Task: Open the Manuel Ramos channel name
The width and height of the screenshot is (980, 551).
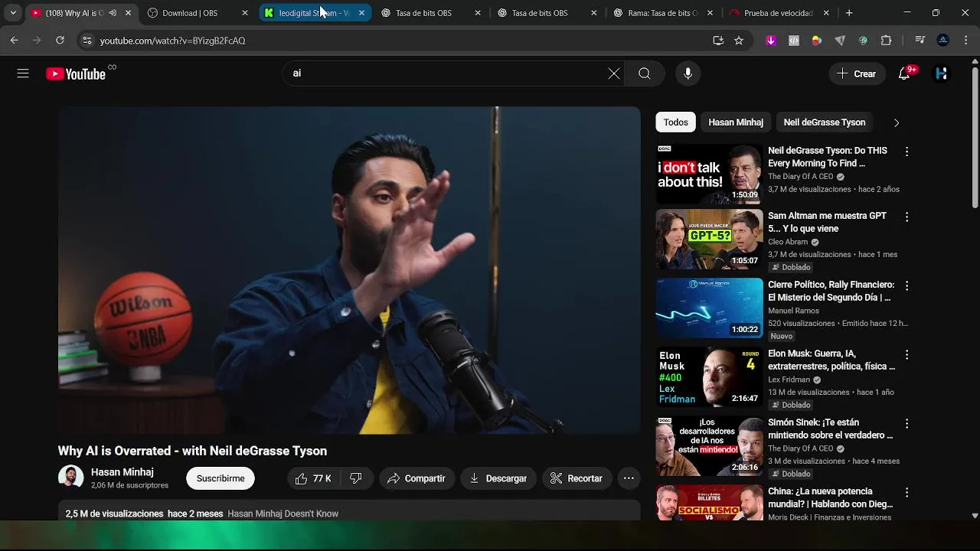Action: pos(794,311)
